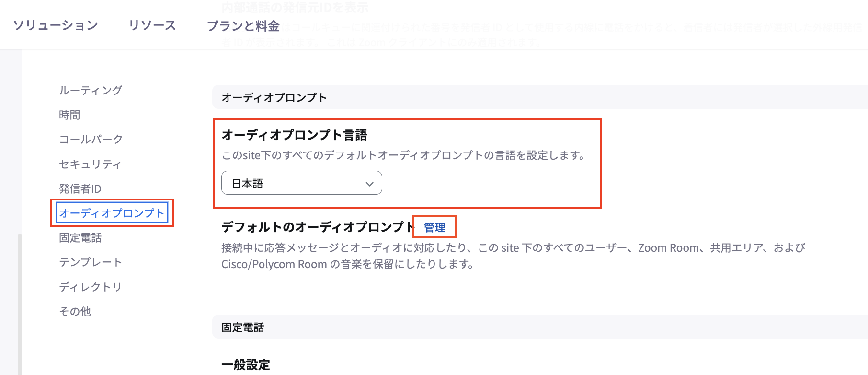Image resolution: width=868 pixels, height=375 pixels.
Task: Jump to 固定電話 section in sidebar
Action: point(80,238)
